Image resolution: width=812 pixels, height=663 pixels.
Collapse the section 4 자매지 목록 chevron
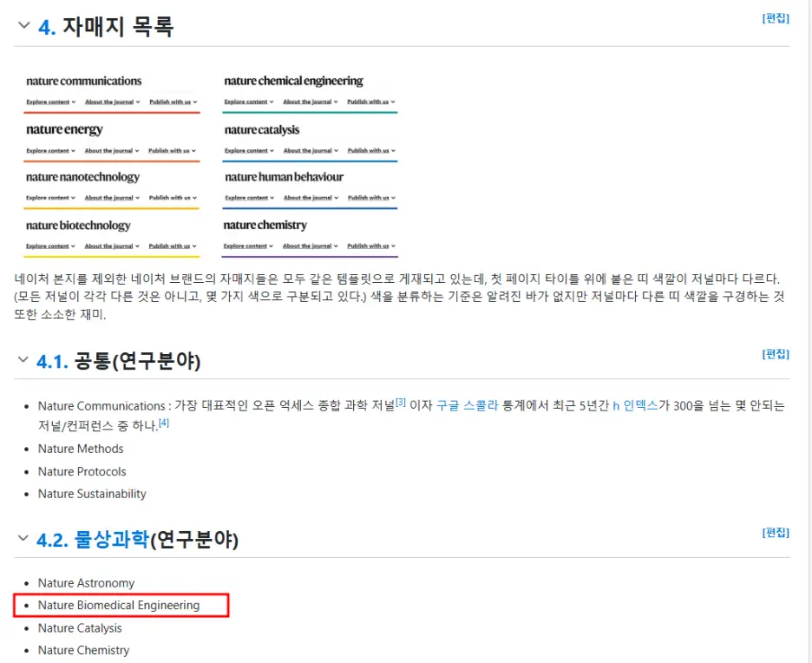tap(23, 25)
